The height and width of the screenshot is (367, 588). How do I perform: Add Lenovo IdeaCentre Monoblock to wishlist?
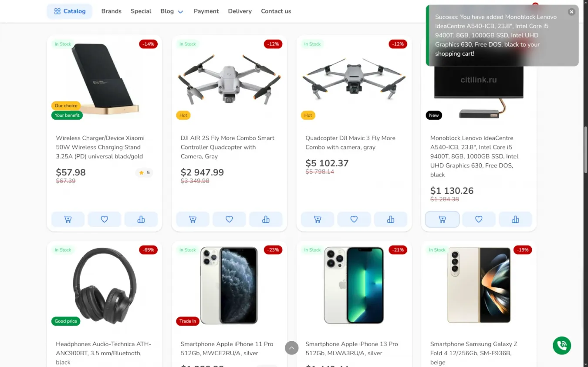[x=479, y=219]
